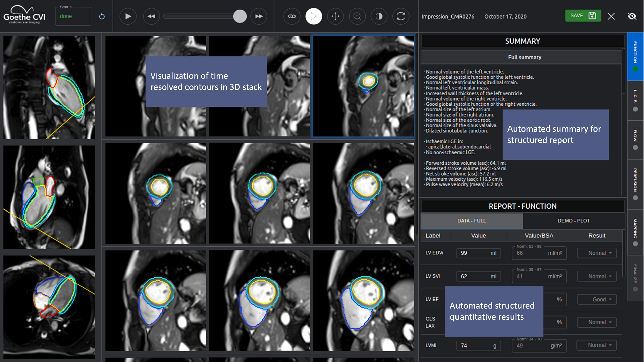Click the refresh/reset view icon
644x362 pixels.
tap(401, 16)
